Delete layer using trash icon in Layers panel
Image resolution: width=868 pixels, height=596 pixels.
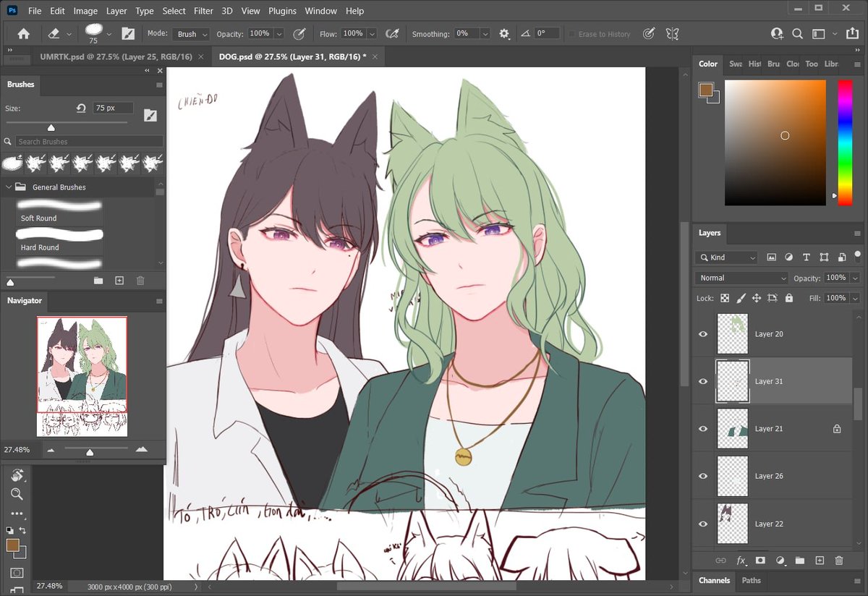[x=839, y=561]
